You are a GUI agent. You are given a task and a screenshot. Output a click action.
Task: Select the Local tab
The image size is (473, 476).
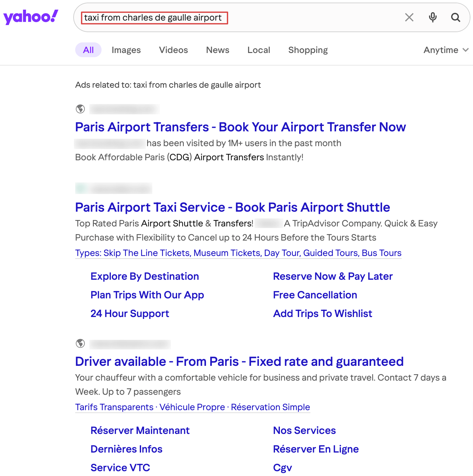click(x=259, y=50)
